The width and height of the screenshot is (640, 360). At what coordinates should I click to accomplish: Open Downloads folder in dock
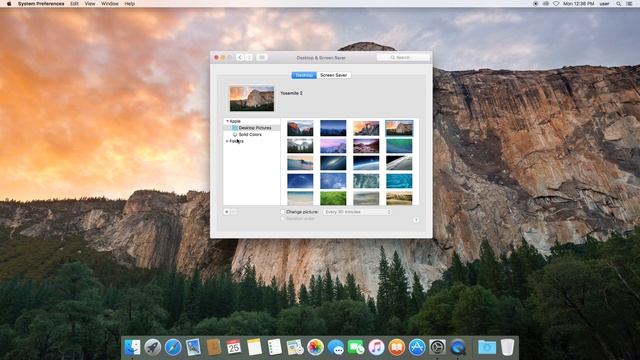coord(487,347)
